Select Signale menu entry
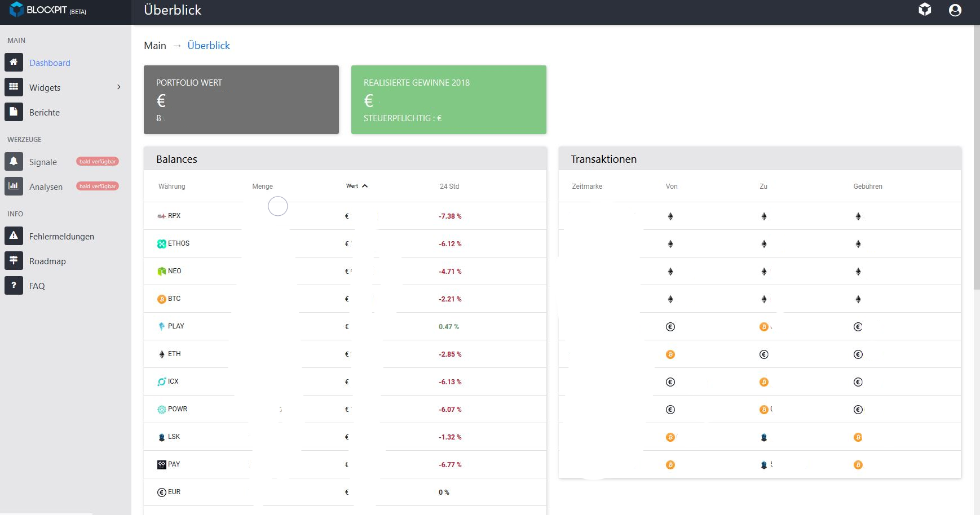 (x=43, y=162)
